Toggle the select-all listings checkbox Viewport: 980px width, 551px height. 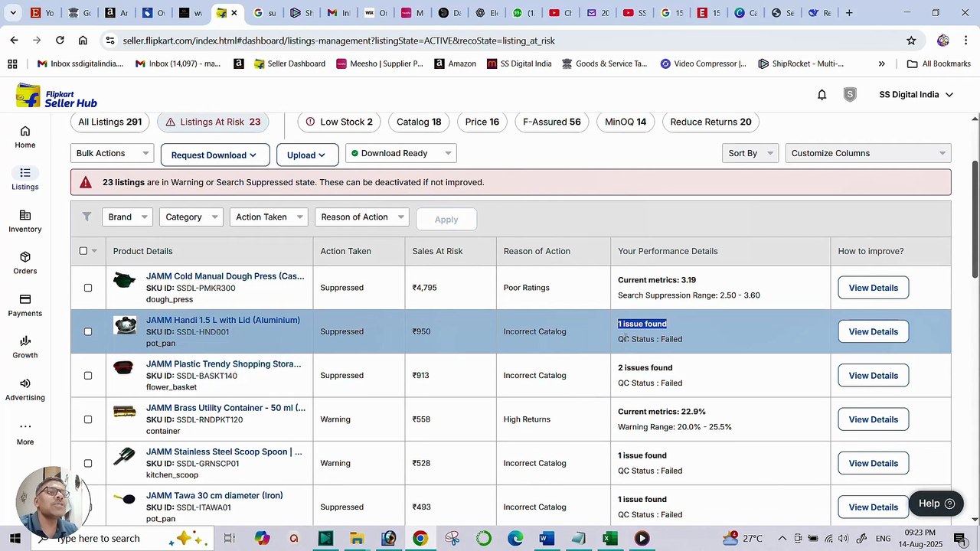click(x=83, y=251)
